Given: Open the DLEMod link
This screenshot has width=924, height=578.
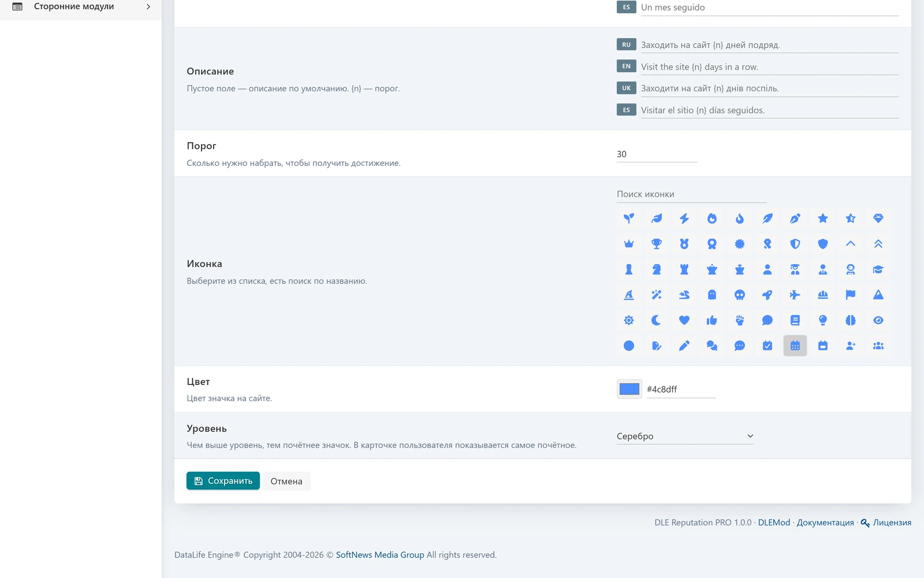Looking at the screenshot, I should [x=774, y=523].
